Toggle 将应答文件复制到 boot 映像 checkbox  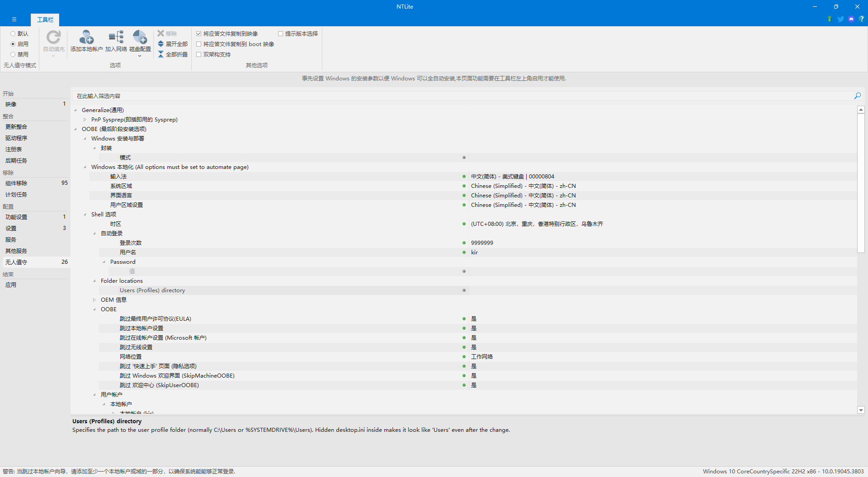point(198,44)
